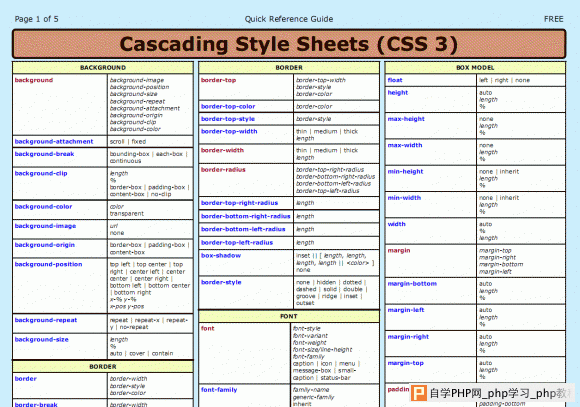580x407 pixels.
Task: Click the 'FREE' label at top right
Action: pos(553,19)
